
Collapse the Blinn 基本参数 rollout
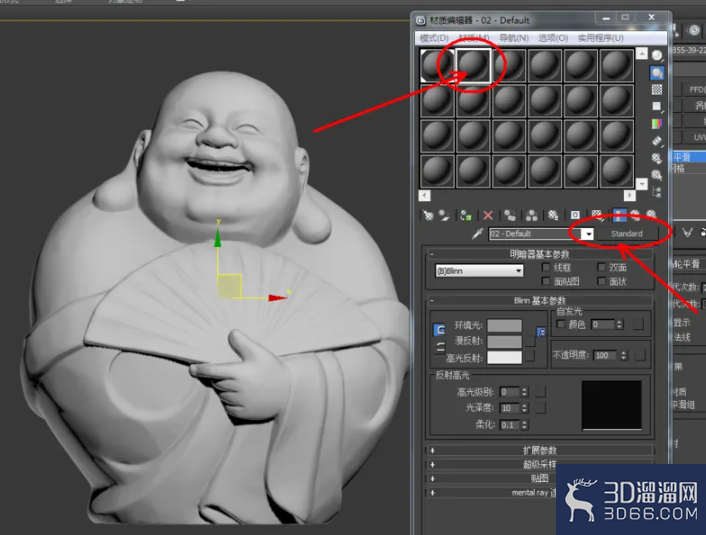pos(539,300)
